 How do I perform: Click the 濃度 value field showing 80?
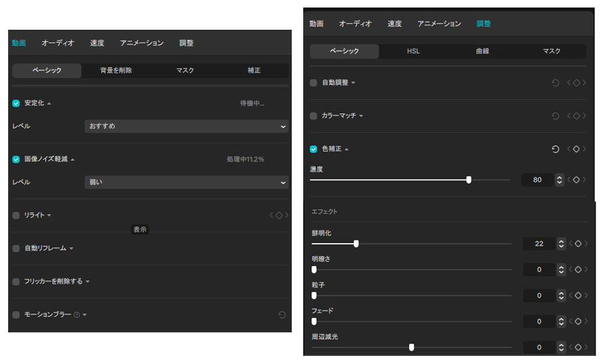pyautogui.click(x=538, y=180)
